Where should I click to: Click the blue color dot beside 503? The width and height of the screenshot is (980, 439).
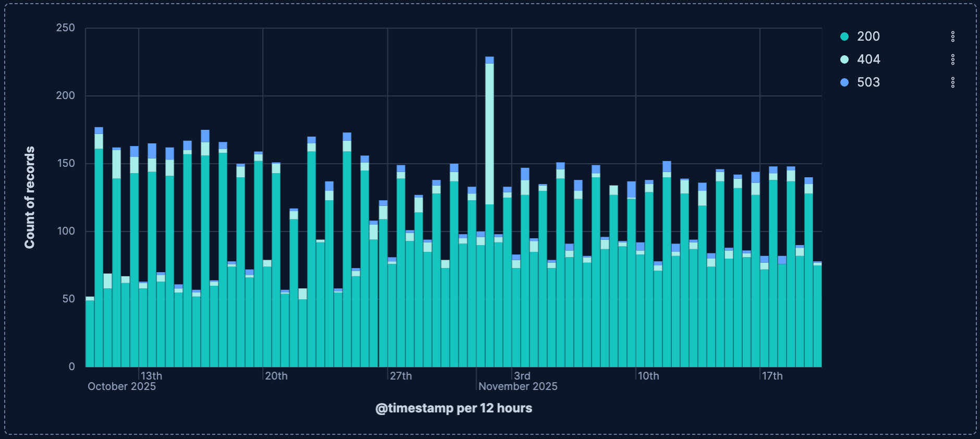click(x=844, y=82)
